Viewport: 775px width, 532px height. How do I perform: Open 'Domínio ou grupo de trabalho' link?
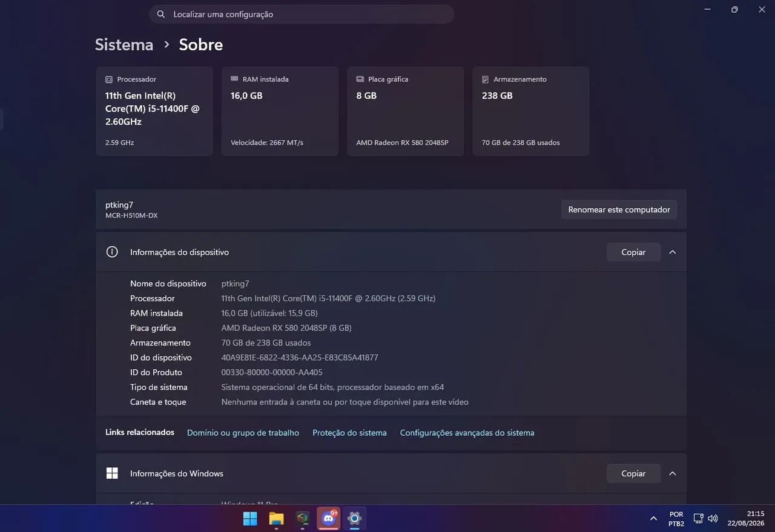243,433
